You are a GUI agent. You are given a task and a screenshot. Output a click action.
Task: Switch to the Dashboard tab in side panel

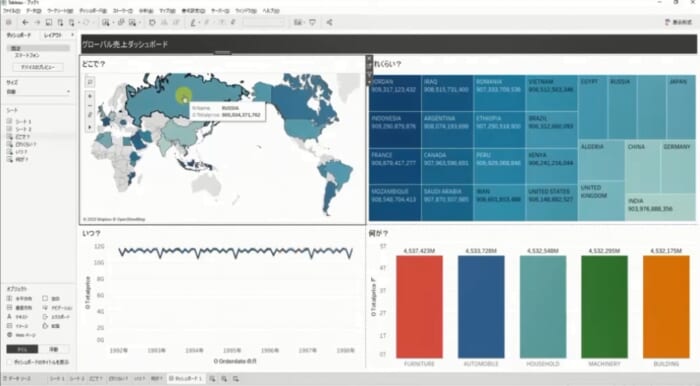coord(18,35)
